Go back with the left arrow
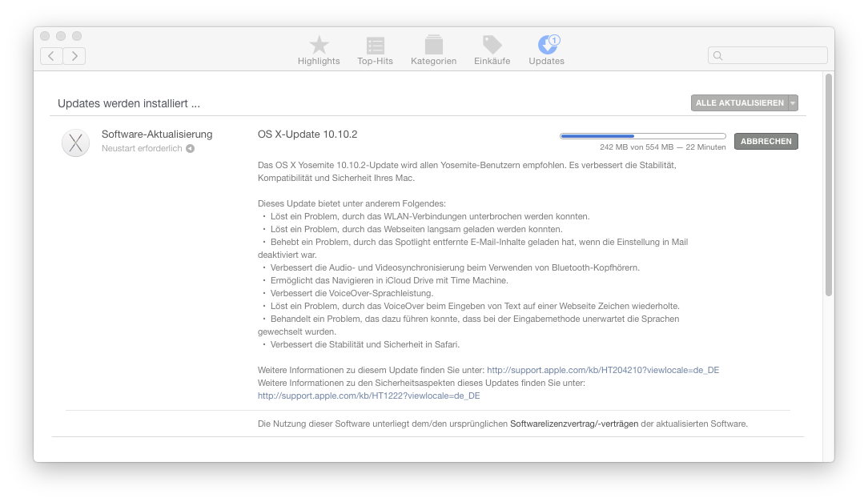This screenshot has height=502, width=868. pyautogui.click(x=51, y=56)
